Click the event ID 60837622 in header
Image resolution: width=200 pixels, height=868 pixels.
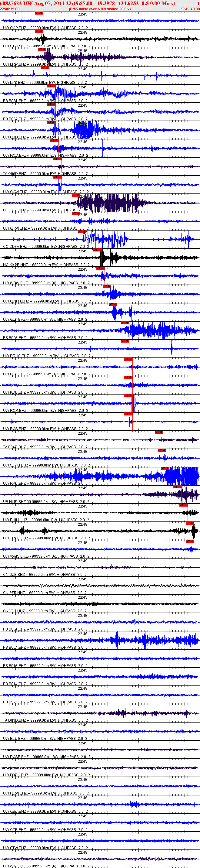click(x=11, y=3)
